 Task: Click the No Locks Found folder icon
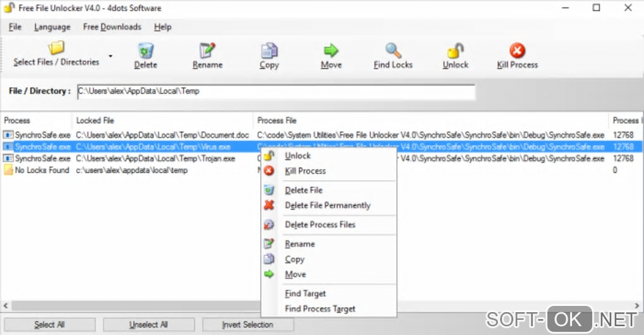pyautogui.click(x=8, y=170)
